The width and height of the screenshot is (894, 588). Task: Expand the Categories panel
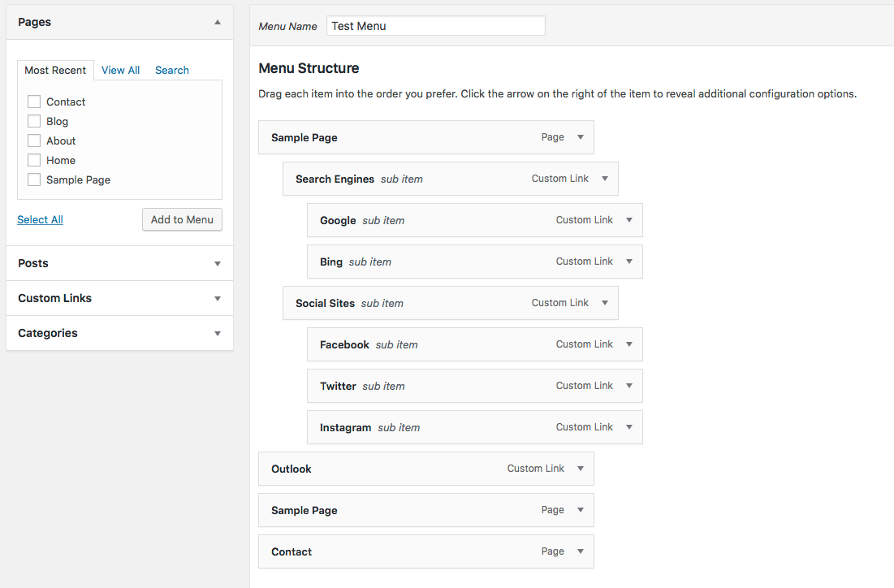pos(217,334)
